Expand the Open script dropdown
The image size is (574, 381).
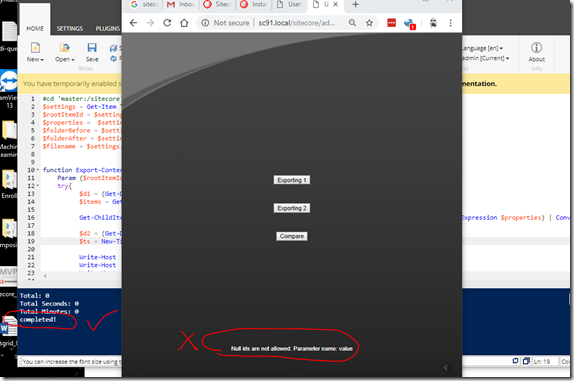click(65, 59)
